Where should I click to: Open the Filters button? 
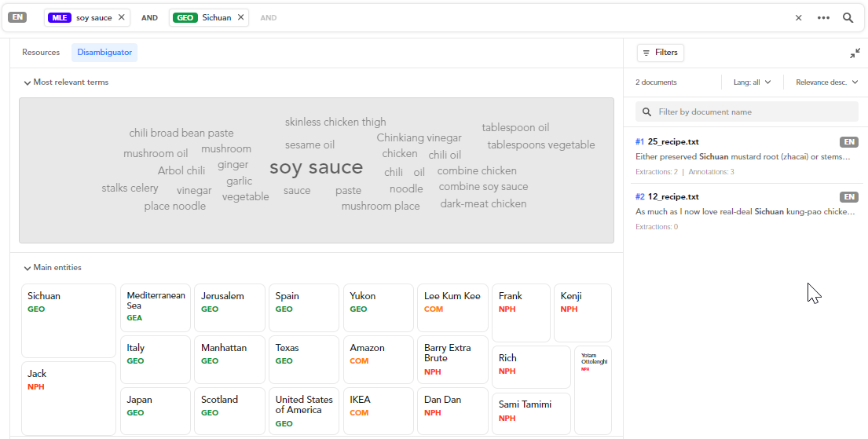pos(660,53)
